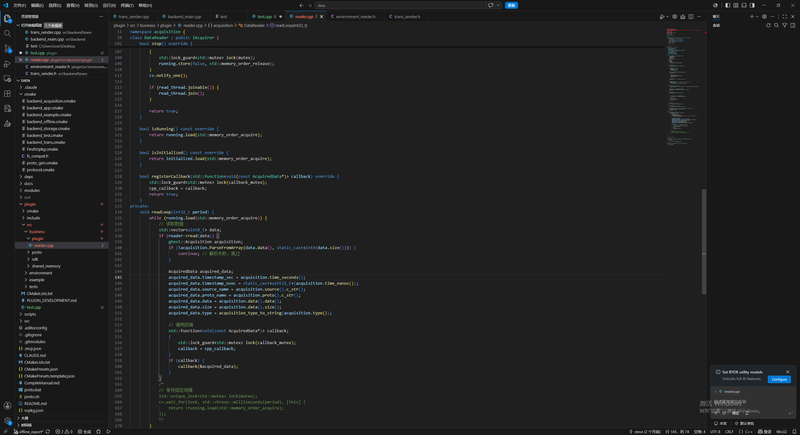Open dropdown arrow beside the chat icon
Screen dimensions: 800x435
498,5
